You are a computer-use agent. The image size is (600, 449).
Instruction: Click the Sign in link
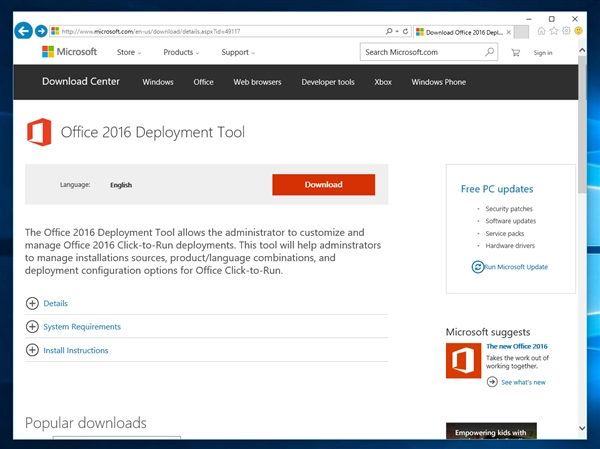[x=543, y=53]
